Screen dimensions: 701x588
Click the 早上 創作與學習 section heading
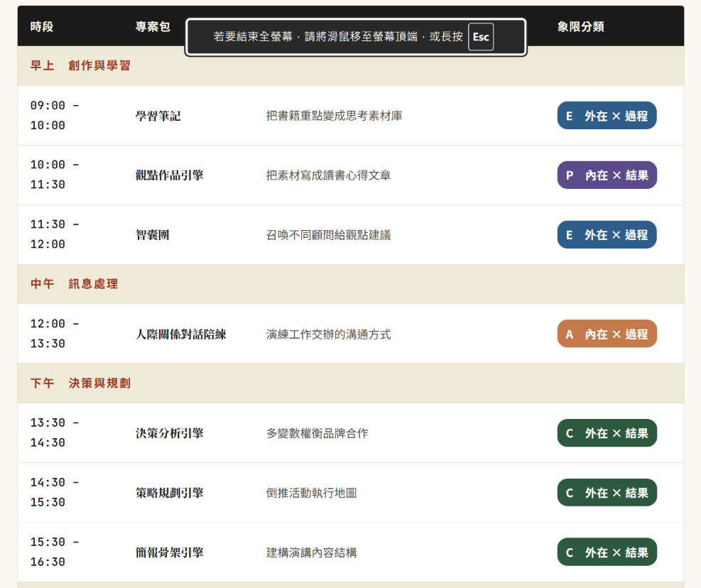[x=80, y=66]
